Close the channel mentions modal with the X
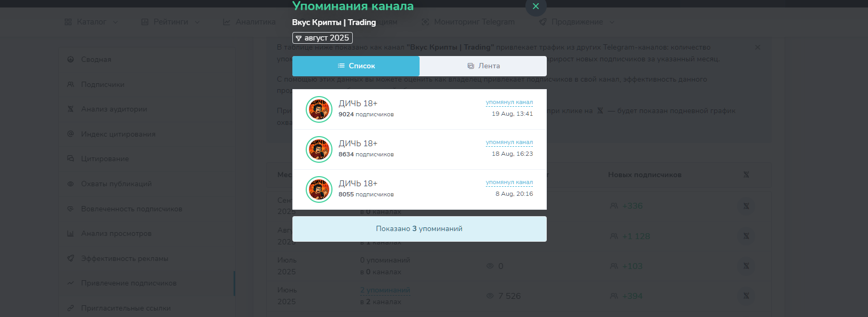The height and width of the screenshot is (317, 868). tap(536, 6)
